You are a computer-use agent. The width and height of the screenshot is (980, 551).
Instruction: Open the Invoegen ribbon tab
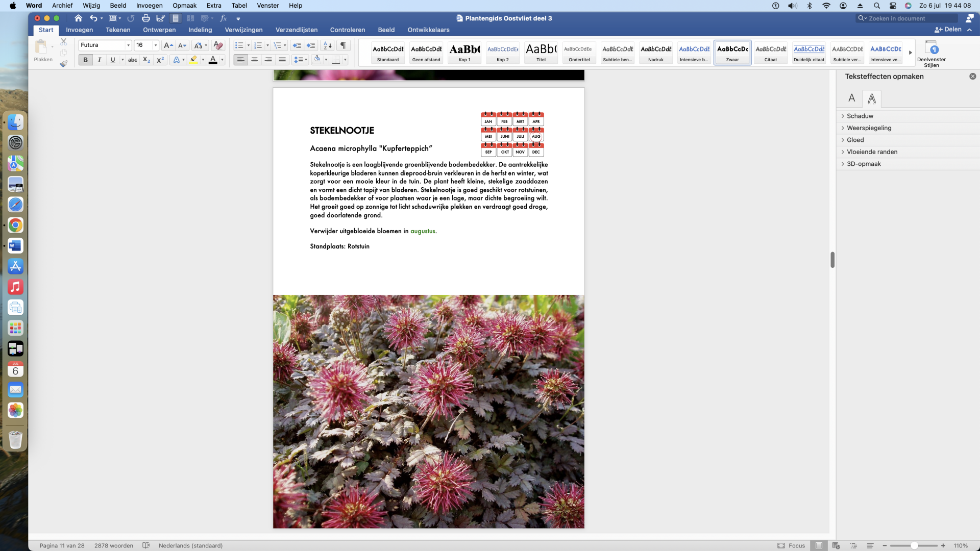click(79, 30)
